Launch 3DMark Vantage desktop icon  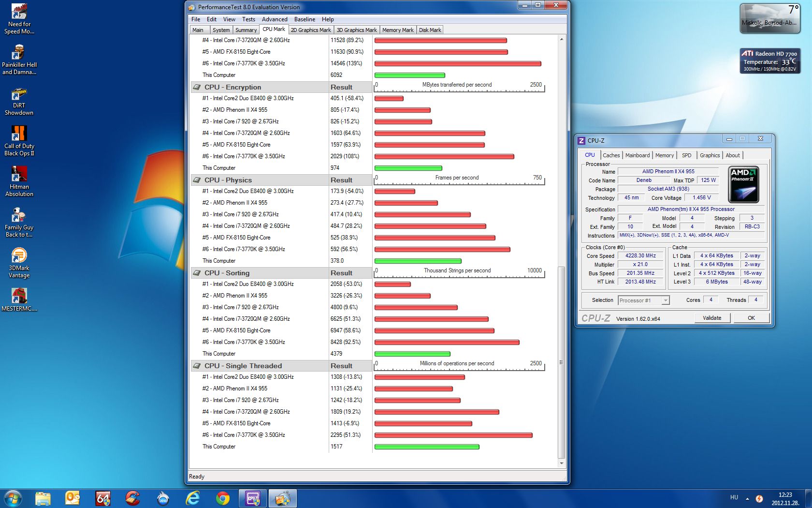19,263
